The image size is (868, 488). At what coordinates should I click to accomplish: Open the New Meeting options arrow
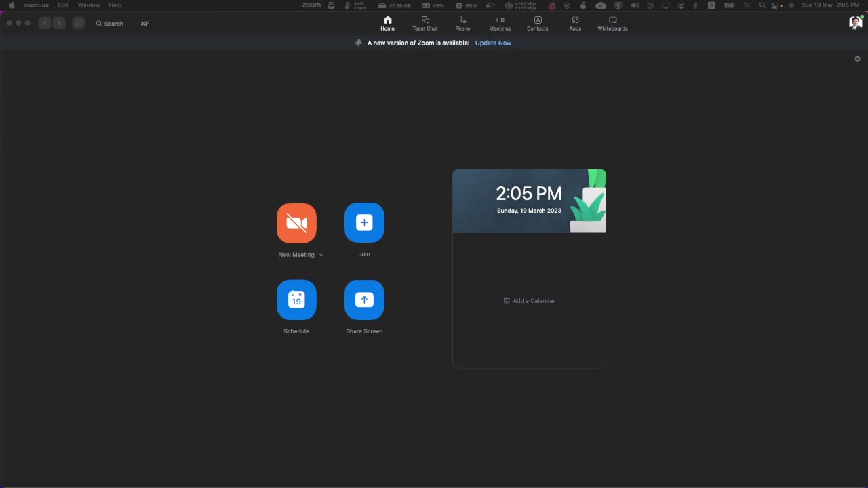point(321,255)
